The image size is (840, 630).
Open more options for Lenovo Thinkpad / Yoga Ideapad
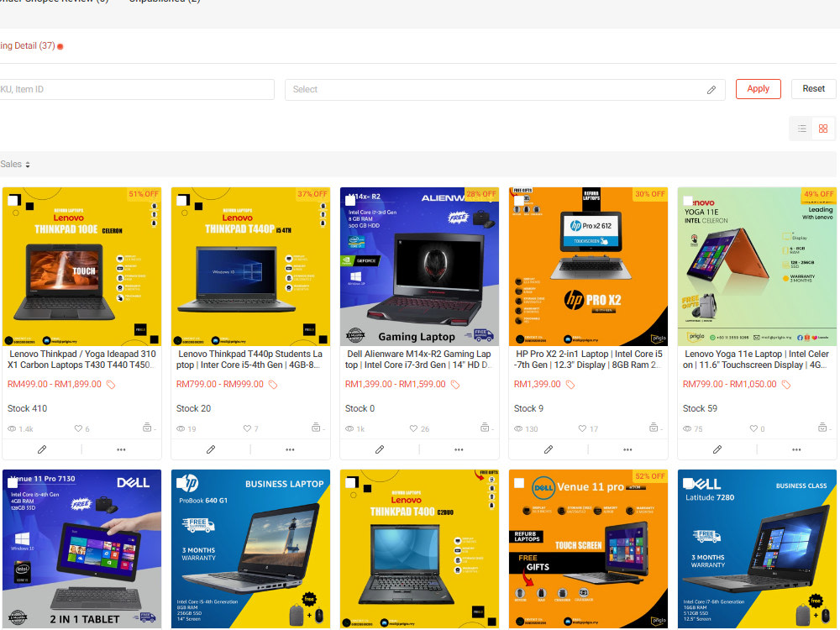(x=121, y=450)
